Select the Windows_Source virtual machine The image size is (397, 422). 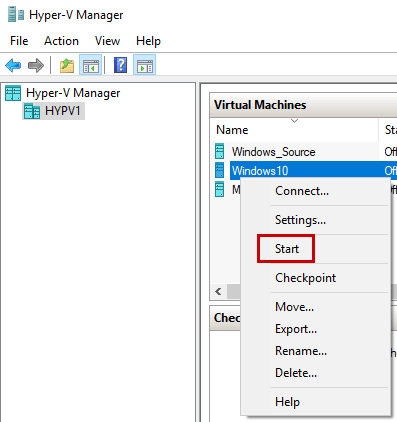click(274, 152)
